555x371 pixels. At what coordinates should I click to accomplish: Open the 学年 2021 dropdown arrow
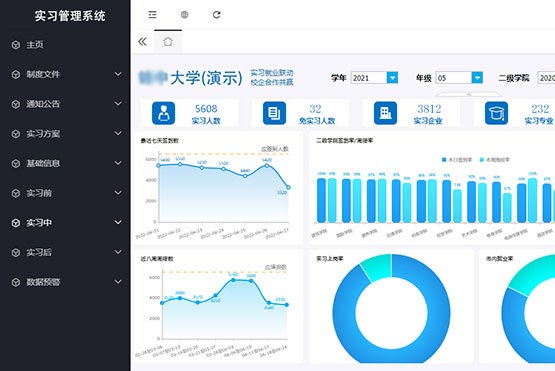pyautogui.click(x=392, y=78)
